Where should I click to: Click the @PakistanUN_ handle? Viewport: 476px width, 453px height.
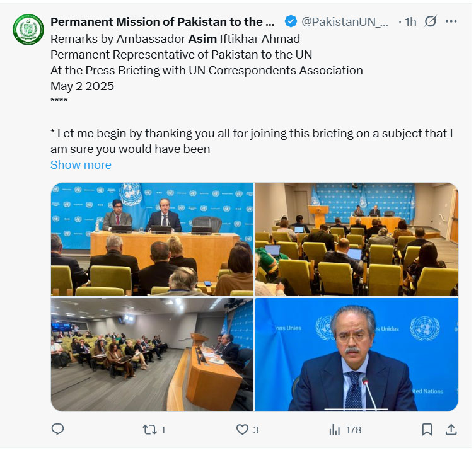(345, 21)
